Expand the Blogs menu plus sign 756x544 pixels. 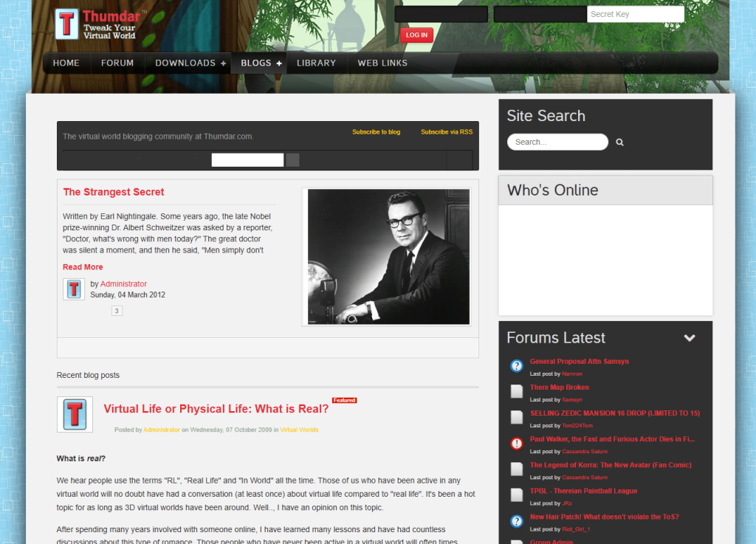278,63
